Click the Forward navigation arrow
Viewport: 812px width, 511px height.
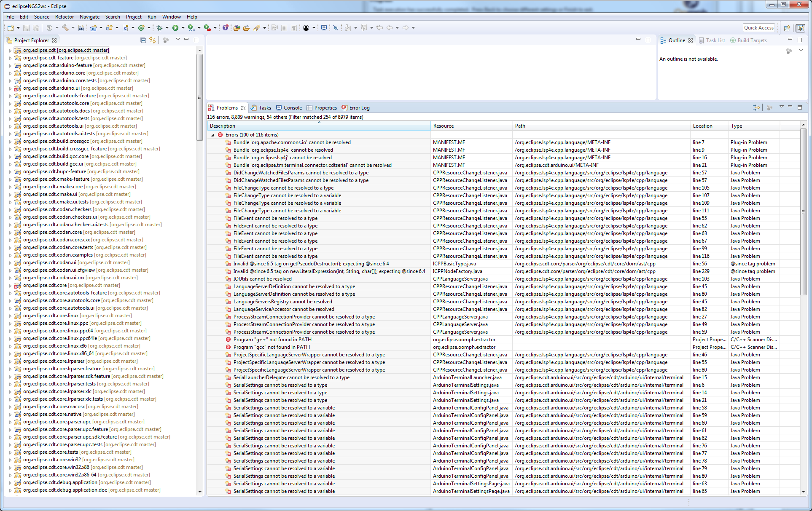pos(406,28)
